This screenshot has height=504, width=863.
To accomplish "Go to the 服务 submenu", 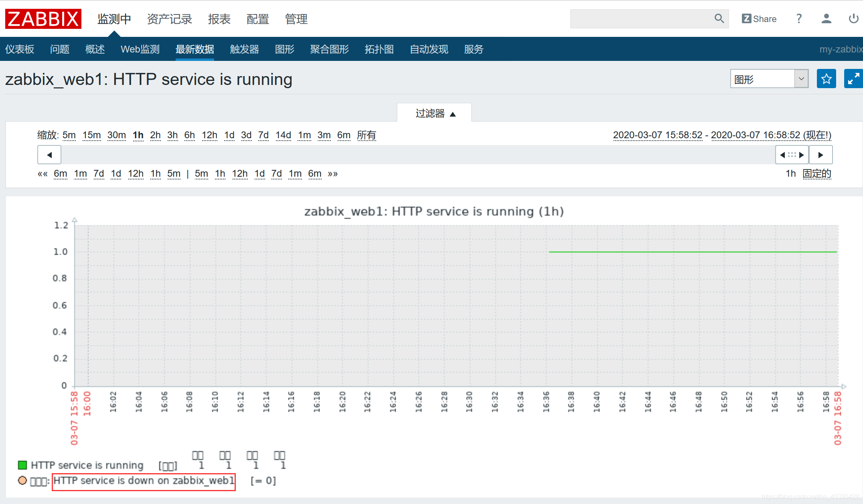I will click(x=474, y=49).
